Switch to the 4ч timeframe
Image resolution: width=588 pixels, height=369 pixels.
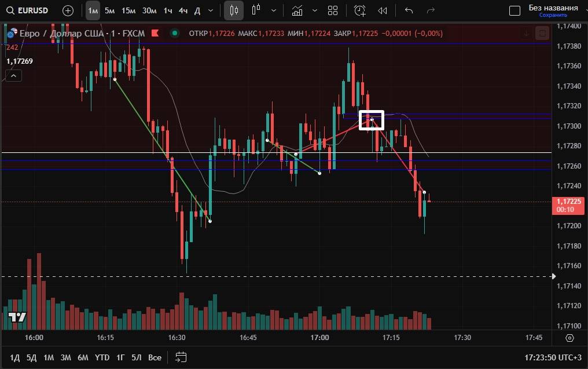183,10
